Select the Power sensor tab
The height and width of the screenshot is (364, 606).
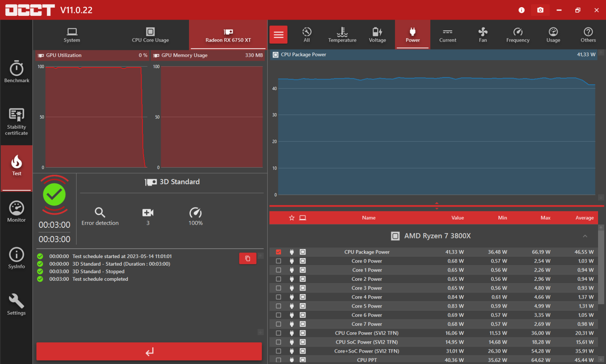tap(413, 35)
